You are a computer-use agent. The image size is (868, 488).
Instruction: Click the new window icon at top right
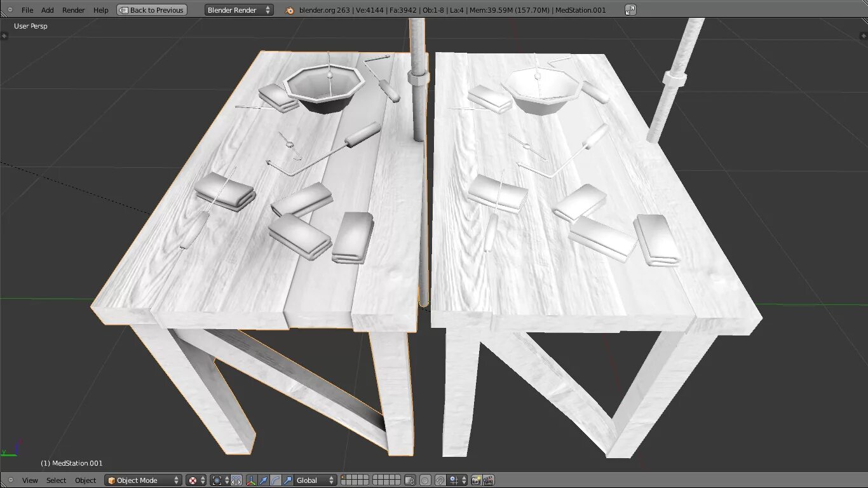(x=632, y=10)
